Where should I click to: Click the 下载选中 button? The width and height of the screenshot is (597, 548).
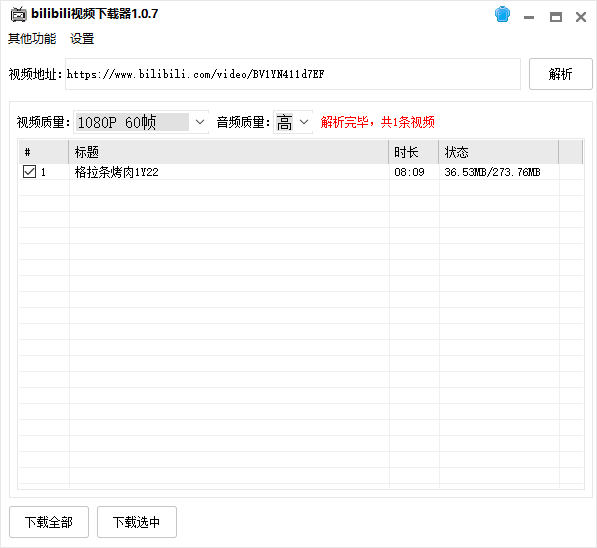click(137, 522)
